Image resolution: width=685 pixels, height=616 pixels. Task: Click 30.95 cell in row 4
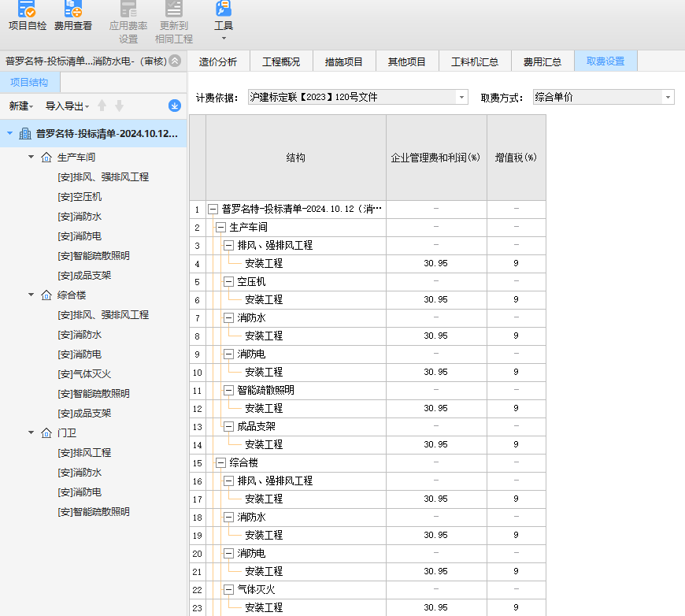436,264
